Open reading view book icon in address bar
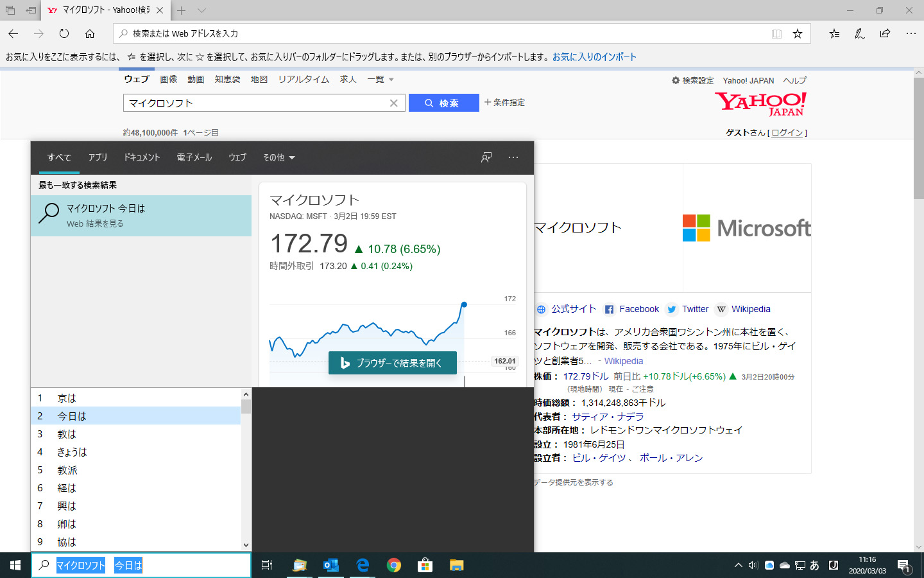 (776, 33)
